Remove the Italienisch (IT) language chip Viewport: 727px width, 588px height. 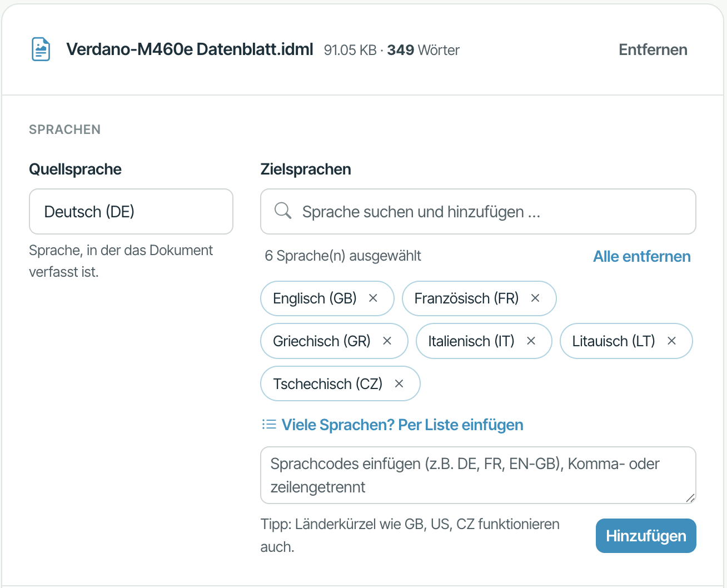[x=531, y=341]
